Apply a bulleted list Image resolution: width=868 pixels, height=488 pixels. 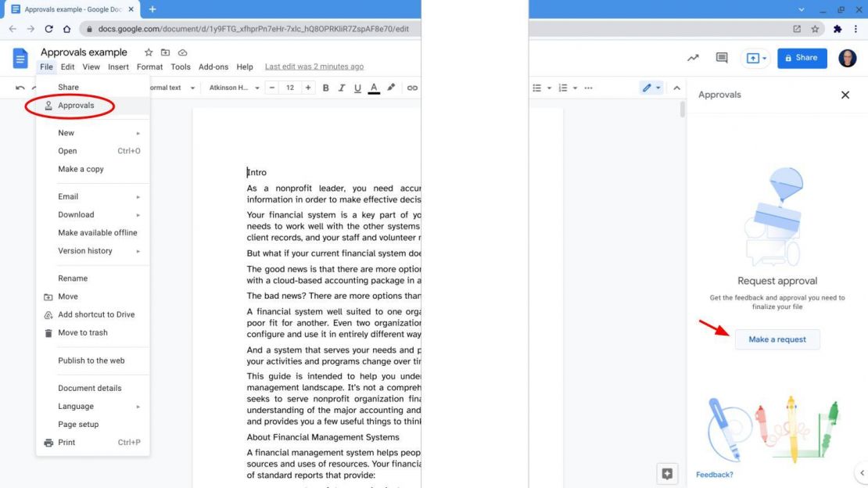[x=537, y=88]
